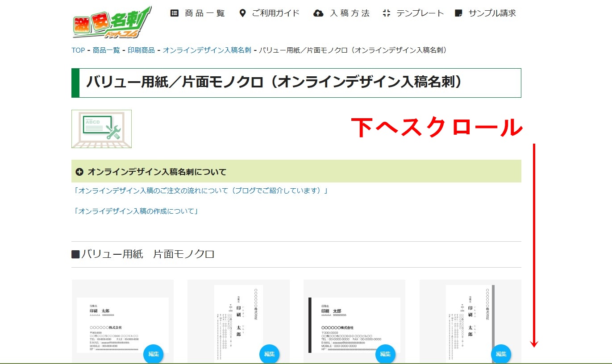This screenshot has width=612, height=364.
Task: Open the 商品一覧 menu item
Action: 205,13
